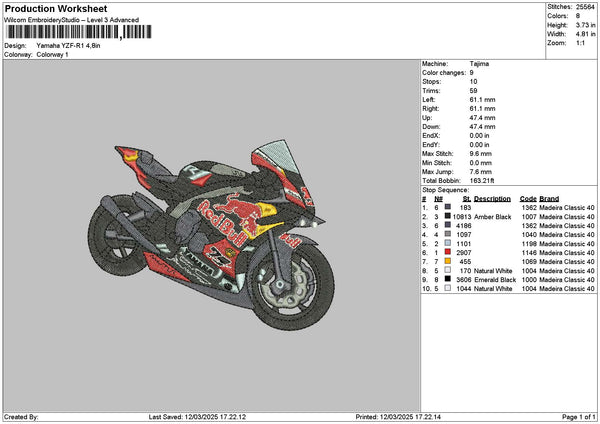
Task: Click code '1146' in stop row 6
Action: point(529,253)
